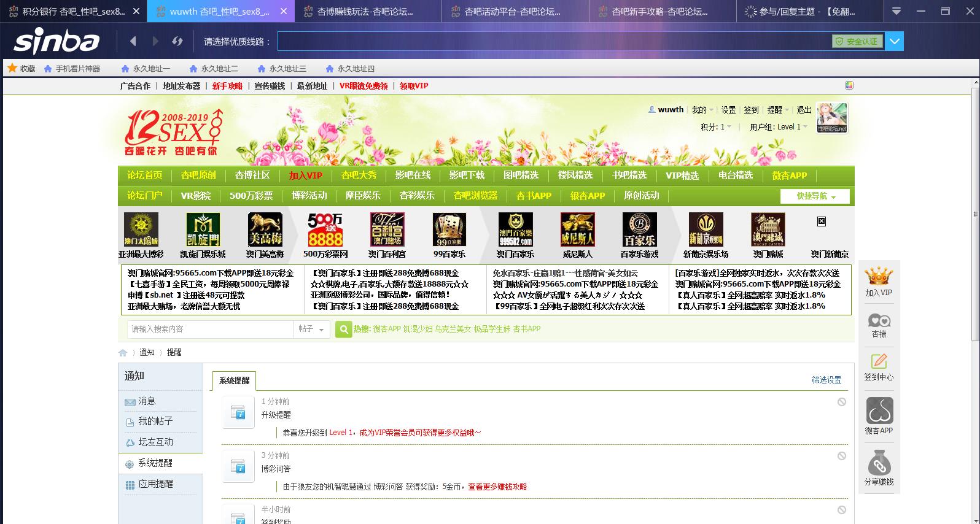Click the 新葡京娱乐场 icon
This screenshot has height=524, width=980.
[x=706, y=229]
